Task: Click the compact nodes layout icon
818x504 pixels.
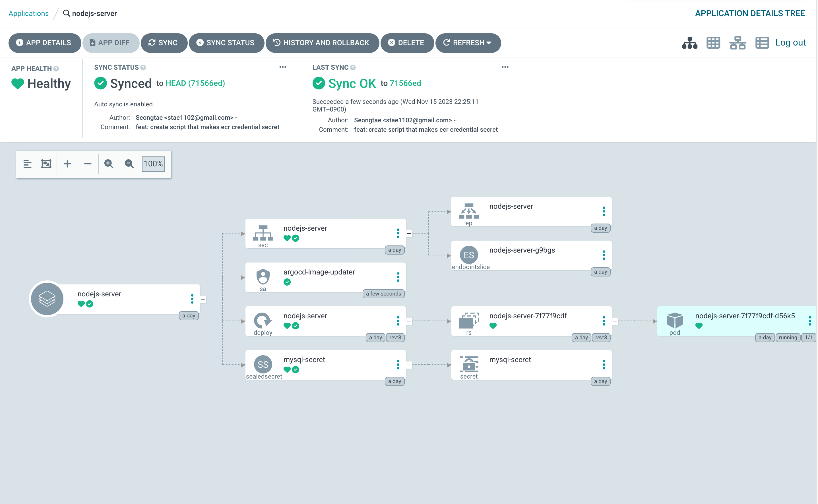Action: click(27, 164)
